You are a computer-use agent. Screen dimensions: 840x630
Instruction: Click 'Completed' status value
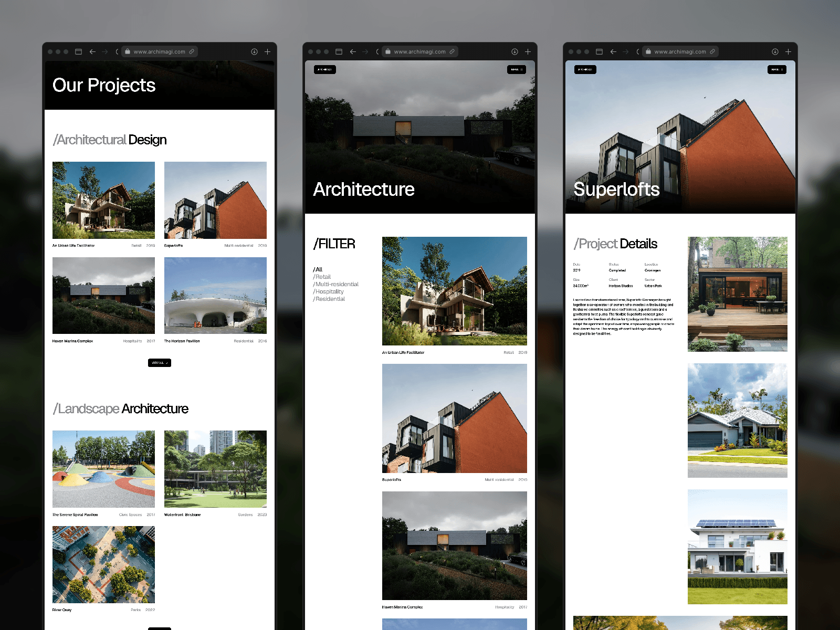pos(617,270)
